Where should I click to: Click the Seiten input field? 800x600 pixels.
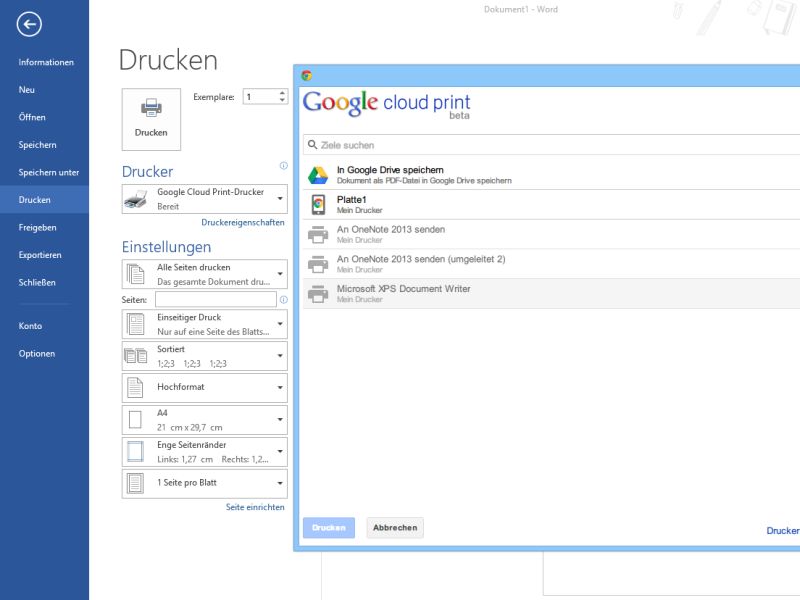[216, 299]
